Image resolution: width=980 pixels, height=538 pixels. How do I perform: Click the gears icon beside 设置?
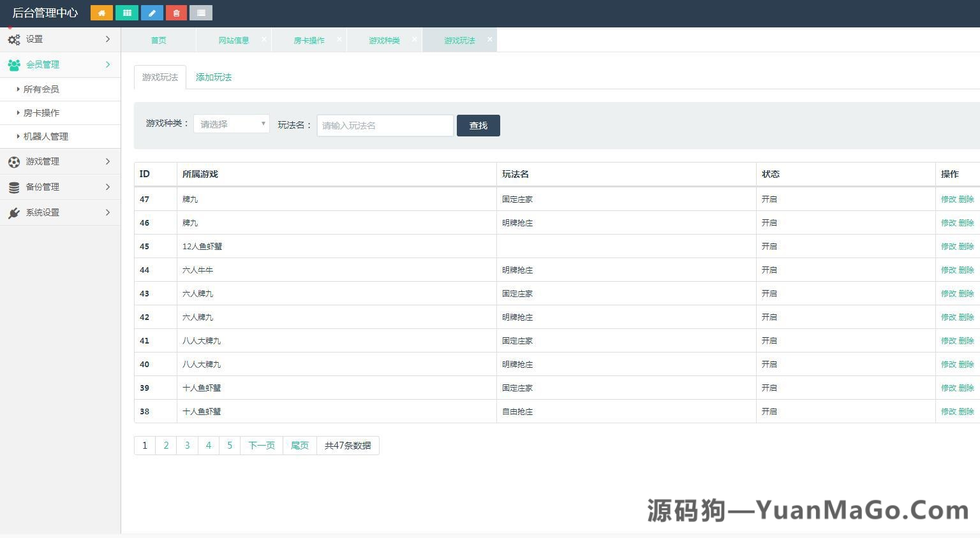[x=14, y=39]
